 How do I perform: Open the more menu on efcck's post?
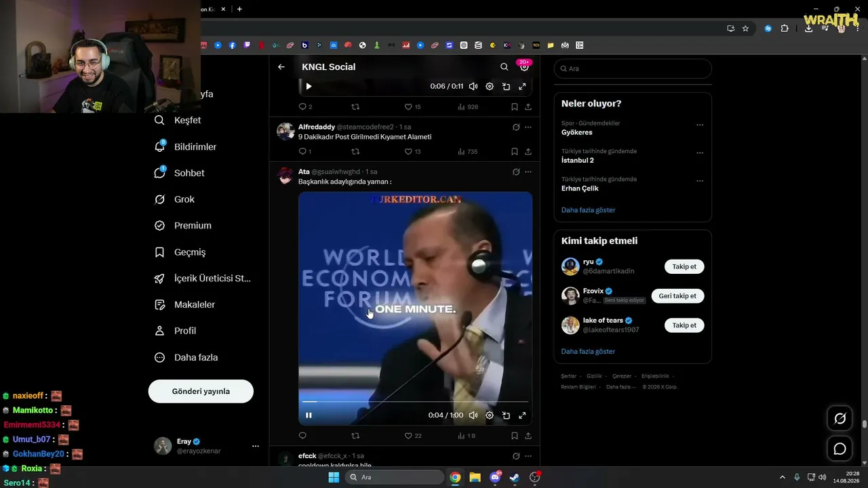pyautogui.click(x=528, y=456)
